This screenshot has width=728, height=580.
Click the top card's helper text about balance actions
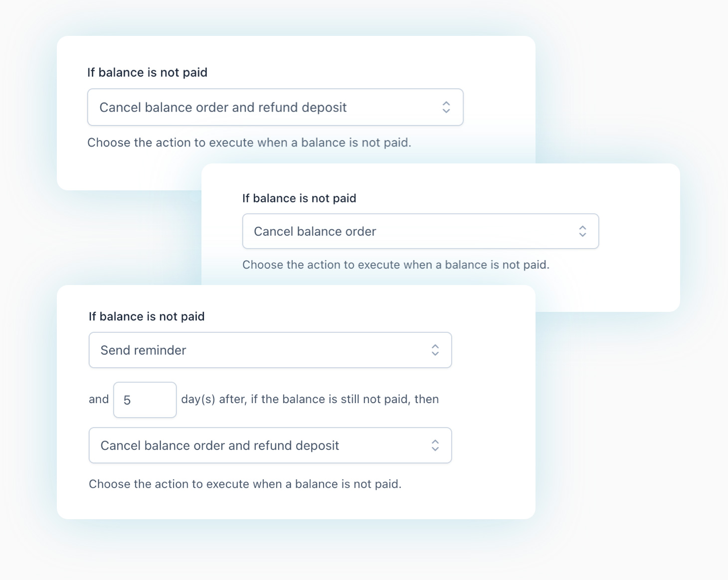(249, 143)
